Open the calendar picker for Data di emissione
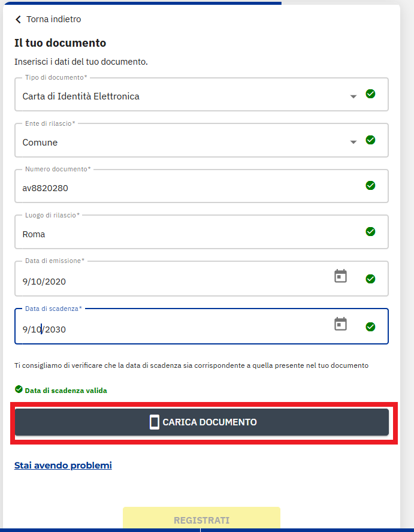 (x=340, y=276)
